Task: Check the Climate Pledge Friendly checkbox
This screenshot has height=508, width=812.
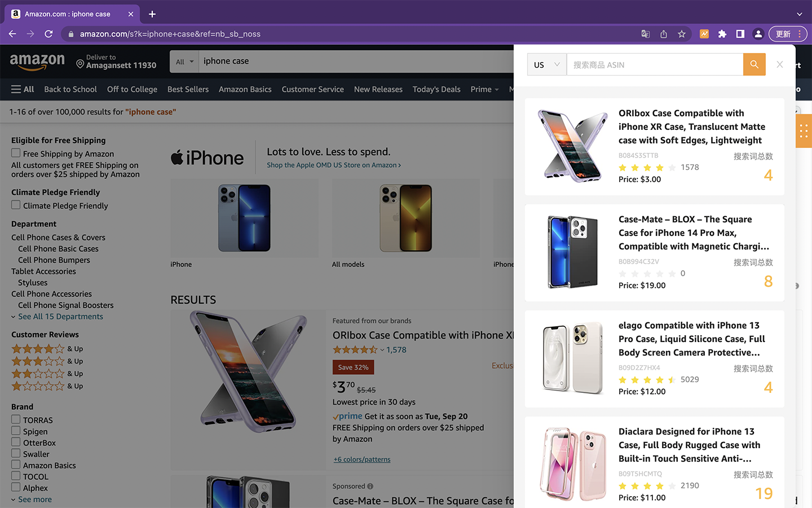Action: pos(16,205)
